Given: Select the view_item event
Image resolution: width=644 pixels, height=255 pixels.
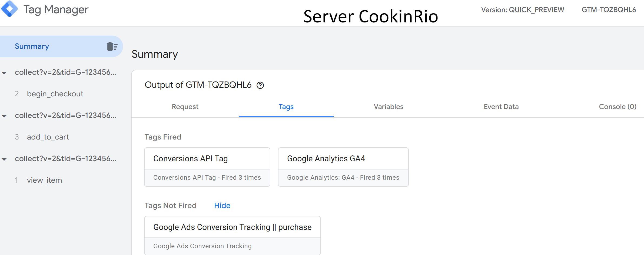Looking at the screenshot, I should click(44, 180).
